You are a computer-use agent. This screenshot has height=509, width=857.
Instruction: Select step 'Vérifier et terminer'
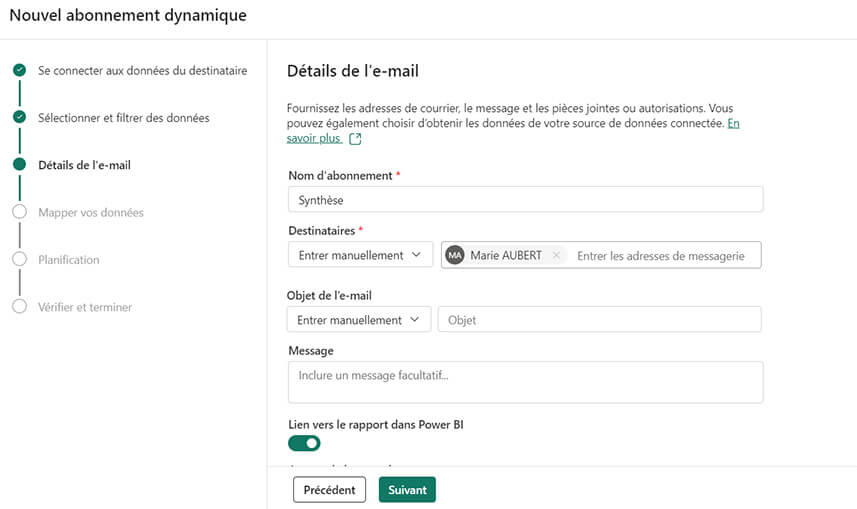(x=85, y=307)
